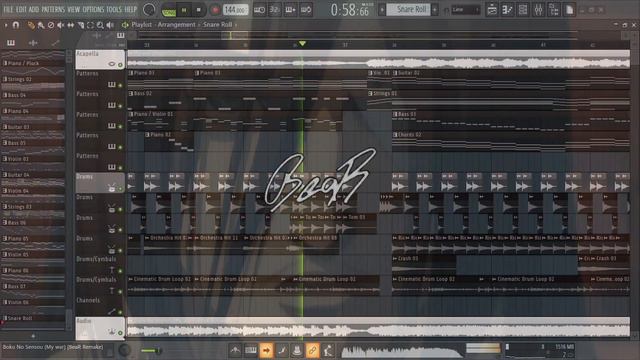Image resolution: width=640 pixels, height=360 pixels.
Task: Pause playback with the transport pause button
Action: [184, 10]
